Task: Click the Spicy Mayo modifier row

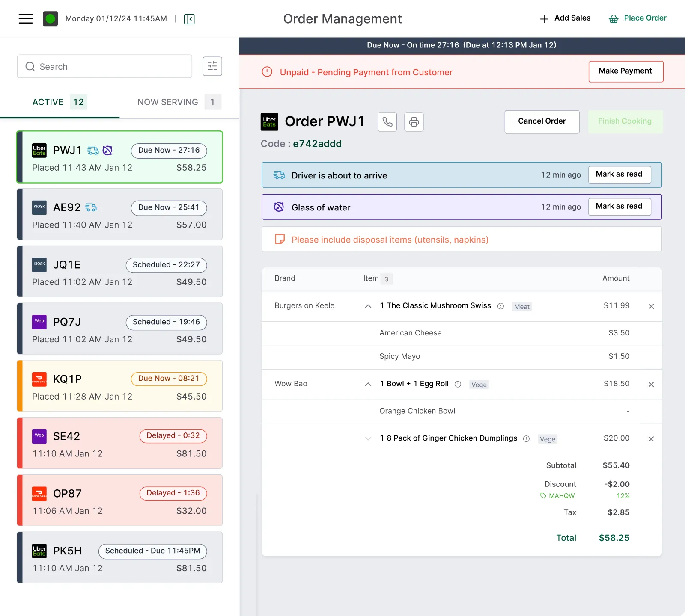Action: [462, 357]
